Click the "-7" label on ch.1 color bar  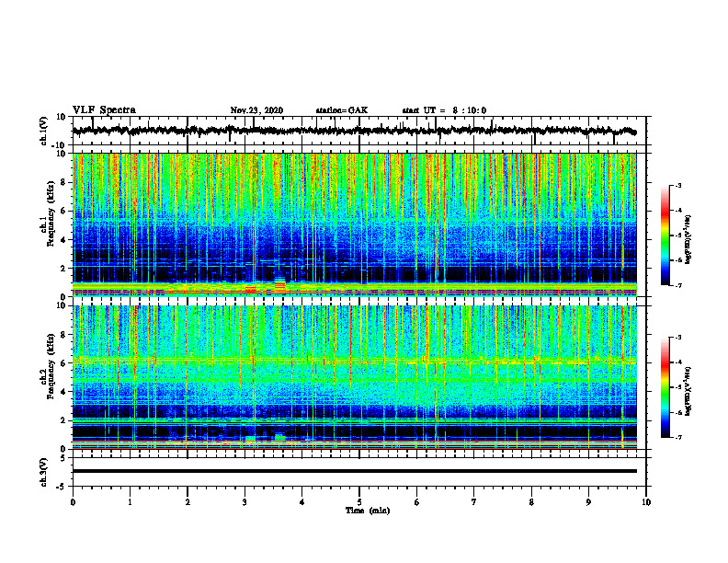[677, 285]
